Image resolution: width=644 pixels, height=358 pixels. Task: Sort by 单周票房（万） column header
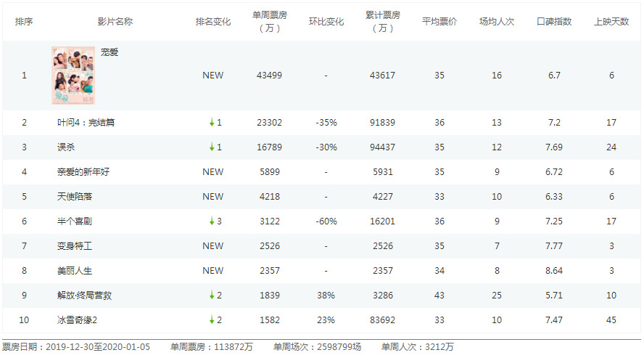tap(270, 21)
